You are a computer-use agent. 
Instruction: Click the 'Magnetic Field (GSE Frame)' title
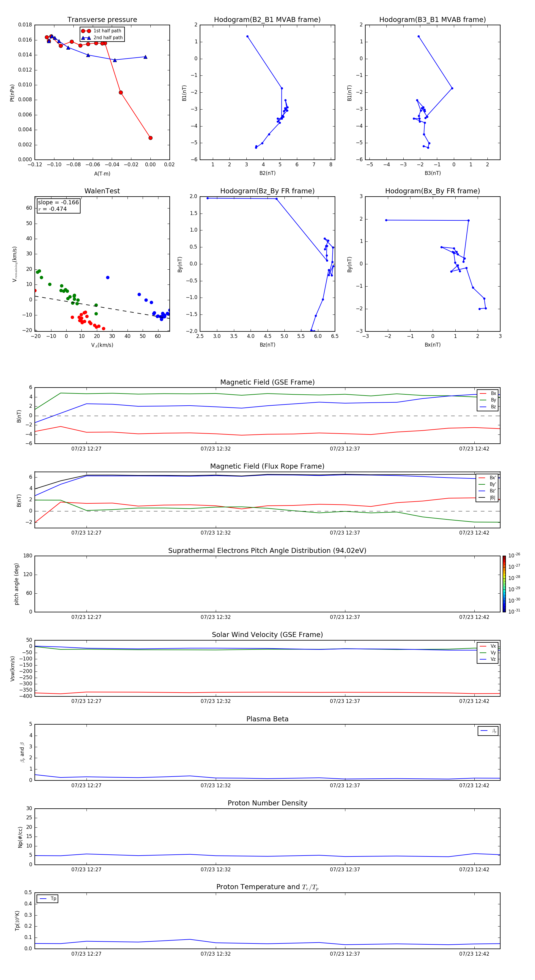point(267,382)
